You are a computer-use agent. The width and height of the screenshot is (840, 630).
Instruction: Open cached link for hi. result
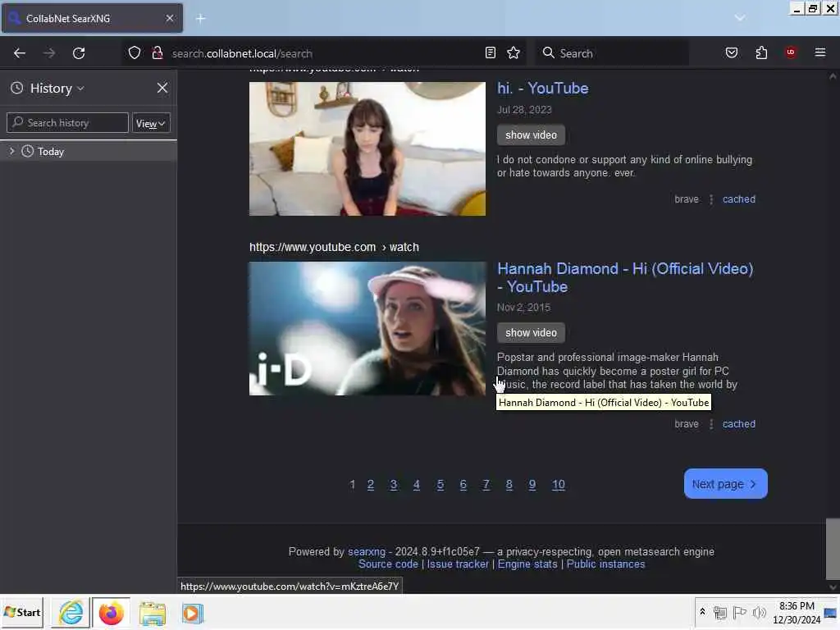738,199
